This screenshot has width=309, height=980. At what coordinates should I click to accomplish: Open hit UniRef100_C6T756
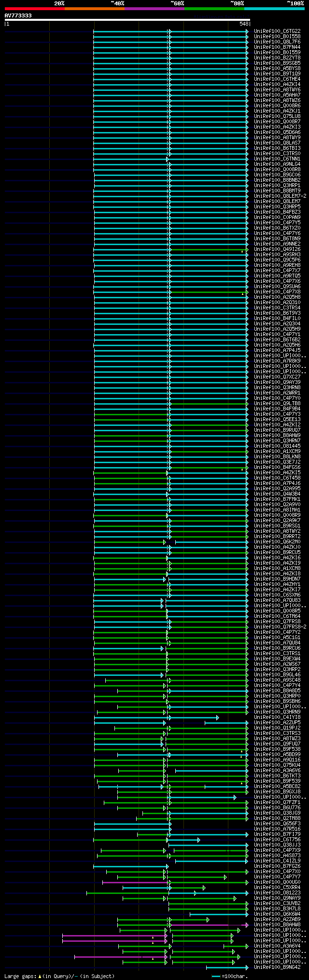click(277, 840)
